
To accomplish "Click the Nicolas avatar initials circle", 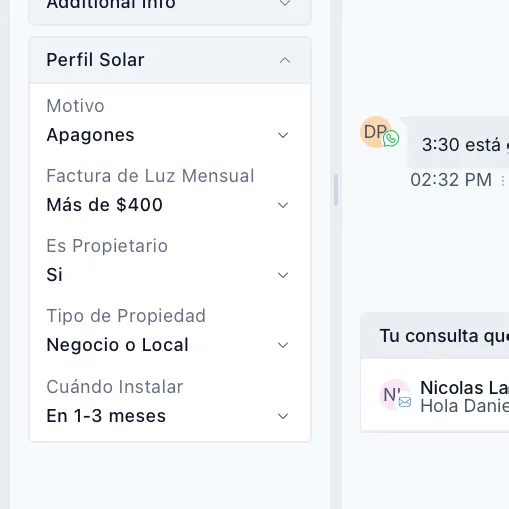I will [x=394, y=395].
